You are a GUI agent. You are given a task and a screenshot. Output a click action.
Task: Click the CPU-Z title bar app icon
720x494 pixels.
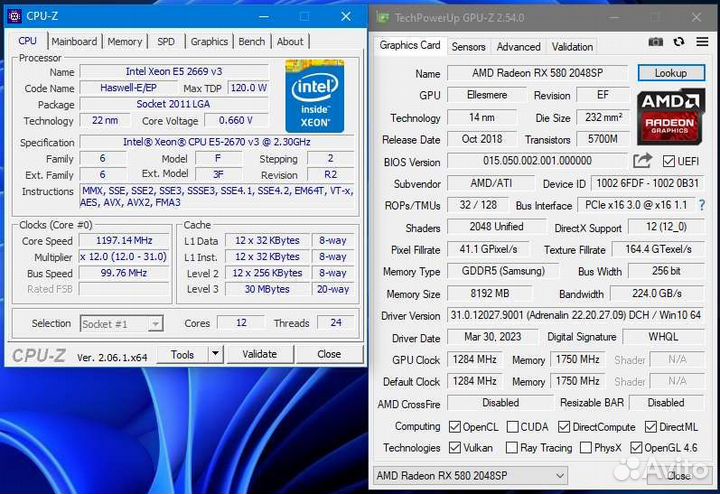[15, 17]
